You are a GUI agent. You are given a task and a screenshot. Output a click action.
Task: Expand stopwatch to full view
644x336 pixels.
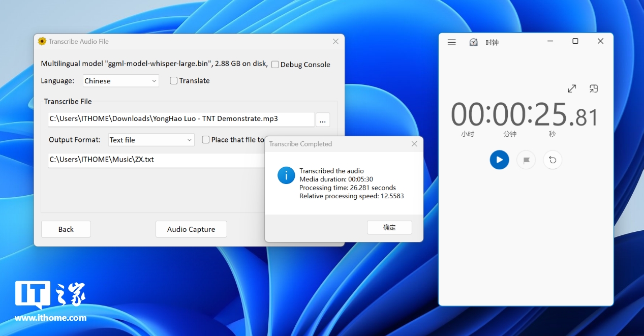572,89
